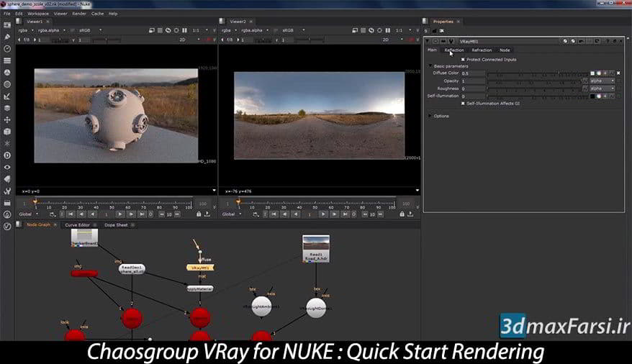The width and height of the screenshot is (632, 364).
Task: Open the Image nodes menu in left toolbar
Action: pyautogui.click(x=7, y=25)
